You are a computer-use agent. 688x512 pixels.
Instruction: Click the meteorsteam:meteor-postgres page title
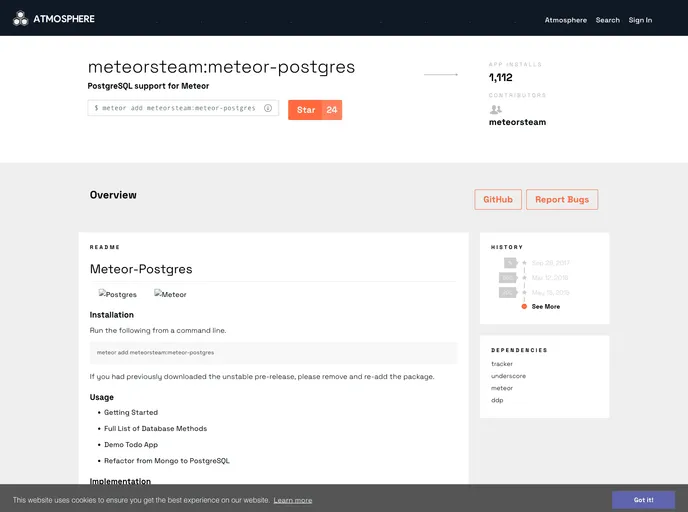point(221,67)
